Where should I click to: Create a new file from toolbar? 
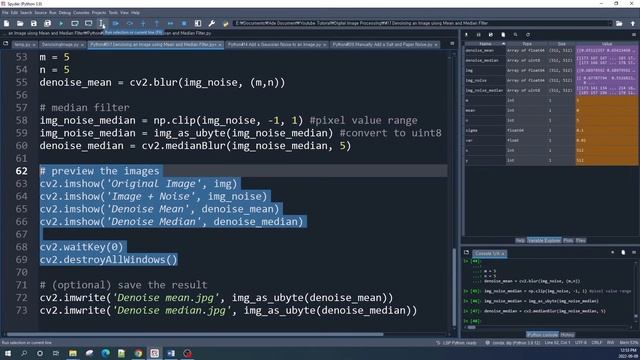[x=7, y=24]
